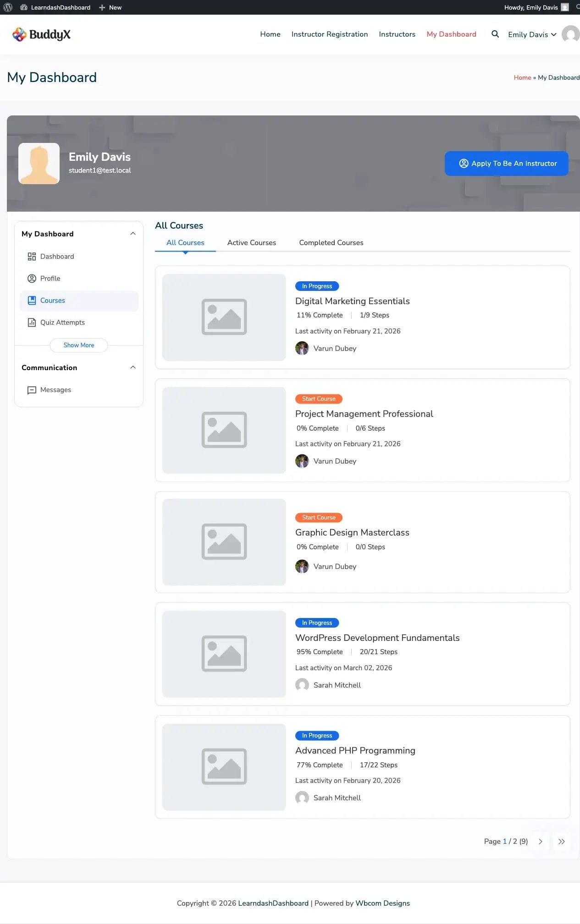Open Wbcom Designs footer link

pos(383,903)
